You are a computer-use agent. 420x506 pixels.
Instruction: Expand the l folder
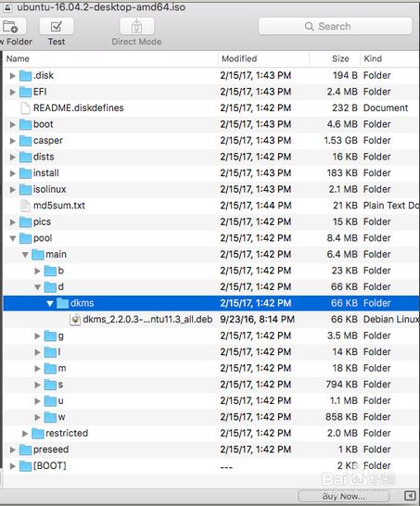point(37,352)
